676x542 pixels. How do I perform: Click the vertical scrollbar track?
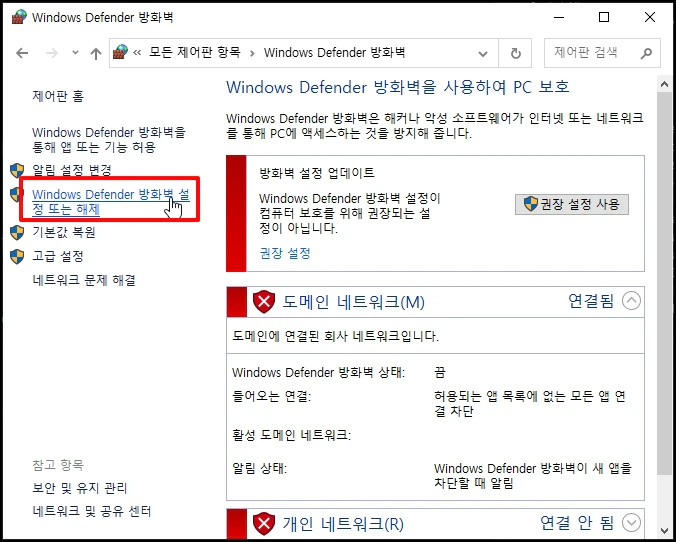pyautogui.click(x=665, y=498)
